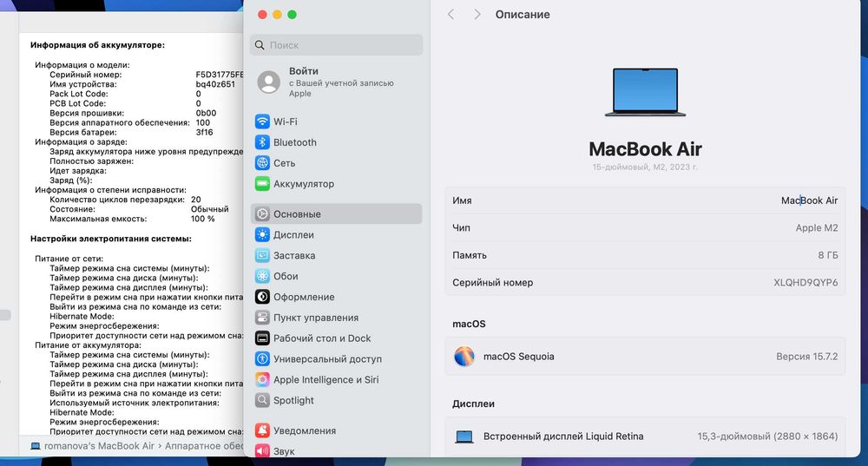Open the Дисплеи brightness icon

coord(262,234)
